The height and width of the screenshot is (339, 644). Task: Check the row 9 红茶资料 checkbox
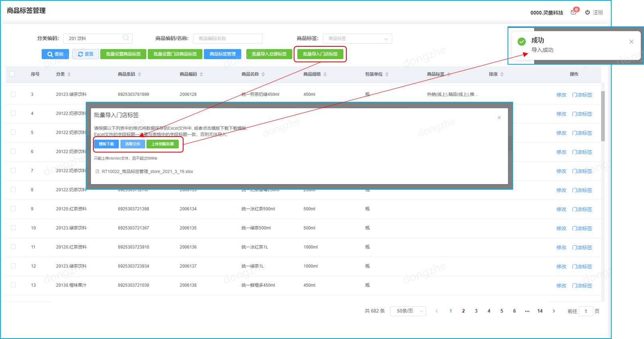tap(13, 208)
